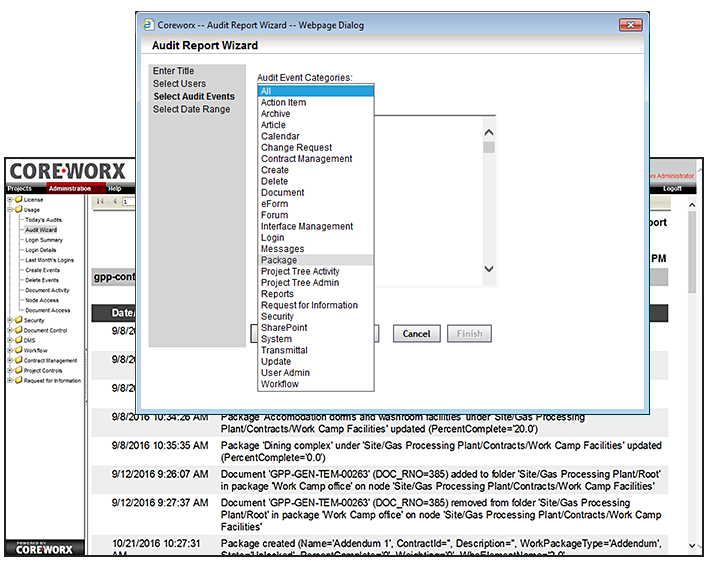The image size is (704, 569).
Task: Choose 'Contract Management' in the category list
Action: coord(315,159)
